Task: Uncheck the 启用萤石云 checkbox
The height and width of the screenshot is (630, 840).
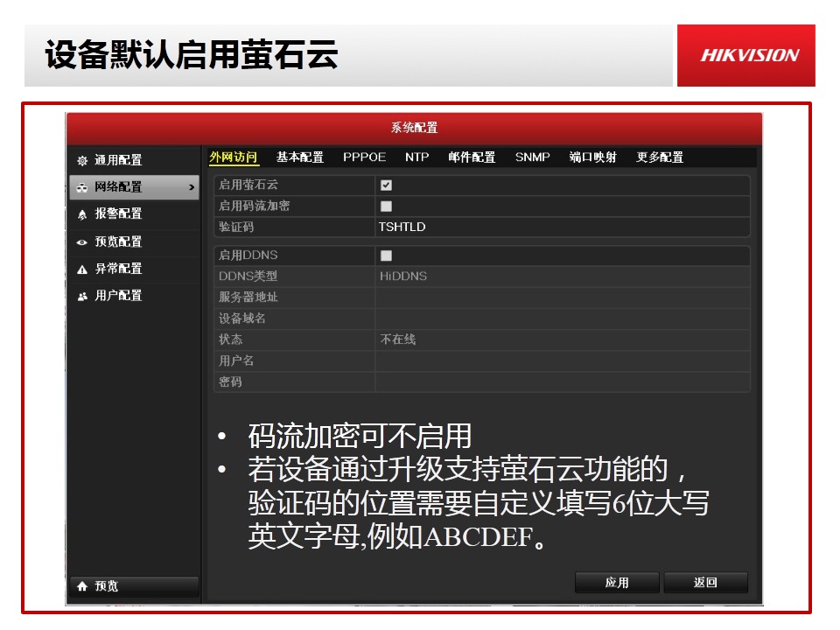Action: pyautogui.click(x=386, y=185)
